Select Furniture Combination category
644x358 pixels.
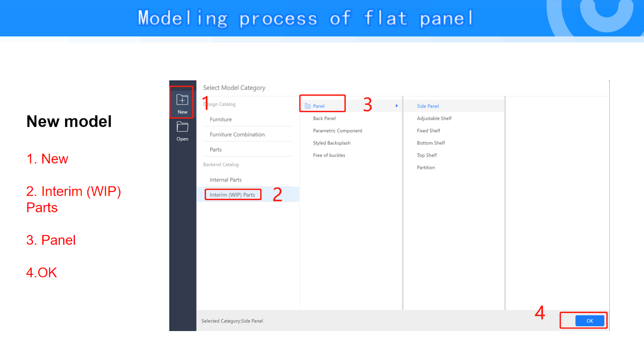point(237,135)
